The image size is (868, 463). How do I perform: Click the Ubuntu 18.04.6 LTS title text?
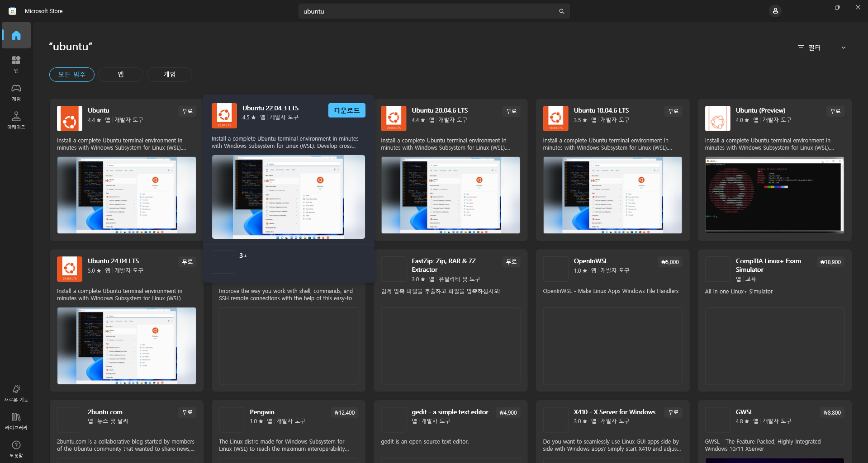coord(601,110)
